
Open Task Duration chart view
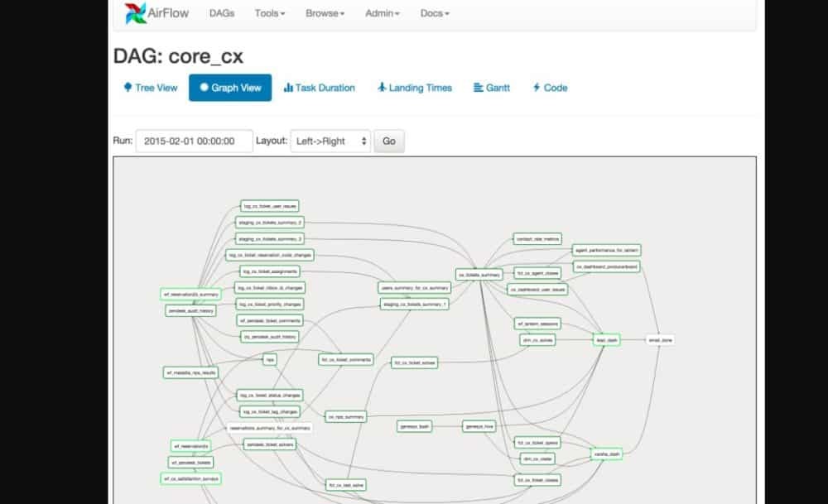tap(319, 88)
